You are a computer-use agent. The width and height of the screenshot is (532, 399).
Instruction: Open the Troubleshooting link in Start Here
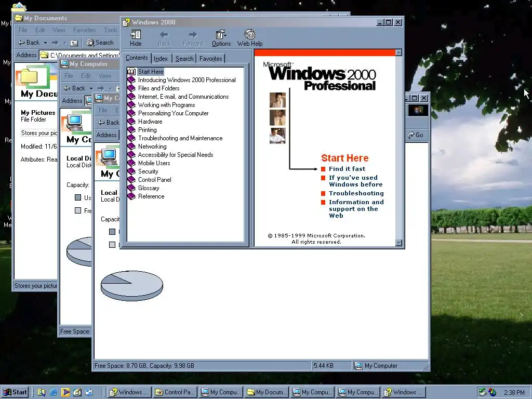pos(356,193)
